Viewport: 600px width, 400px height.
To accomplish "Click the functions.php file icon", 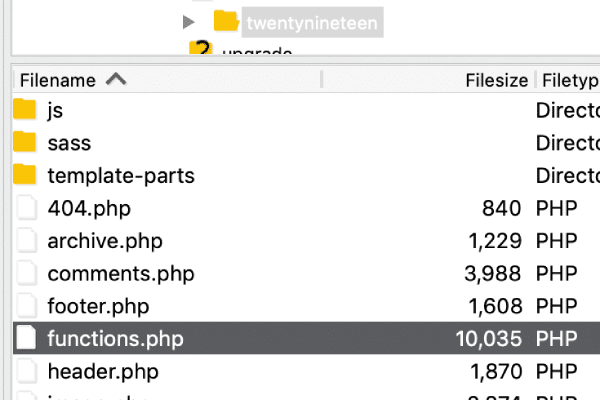I will (26, 338).
